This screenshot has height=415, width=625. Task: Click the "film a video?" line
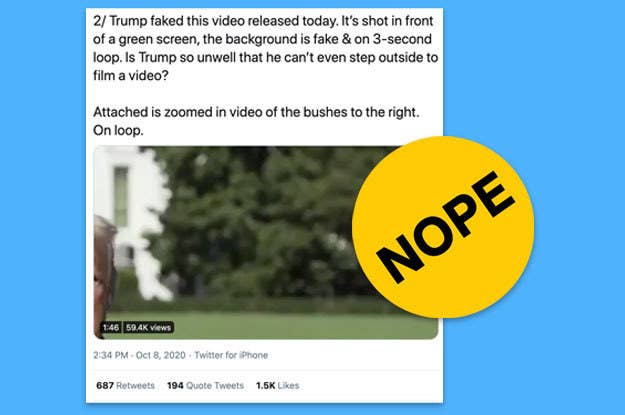click(x=131, y=75)
